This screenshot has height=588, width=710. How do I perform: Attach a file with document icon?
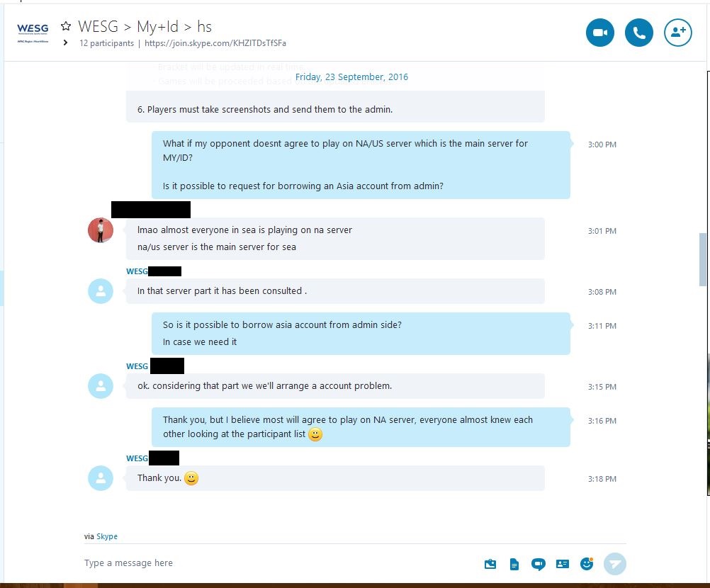(514, 564)
